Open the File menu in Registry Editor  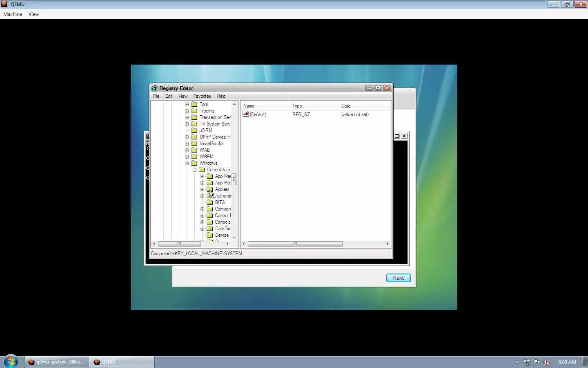point(156,96)
